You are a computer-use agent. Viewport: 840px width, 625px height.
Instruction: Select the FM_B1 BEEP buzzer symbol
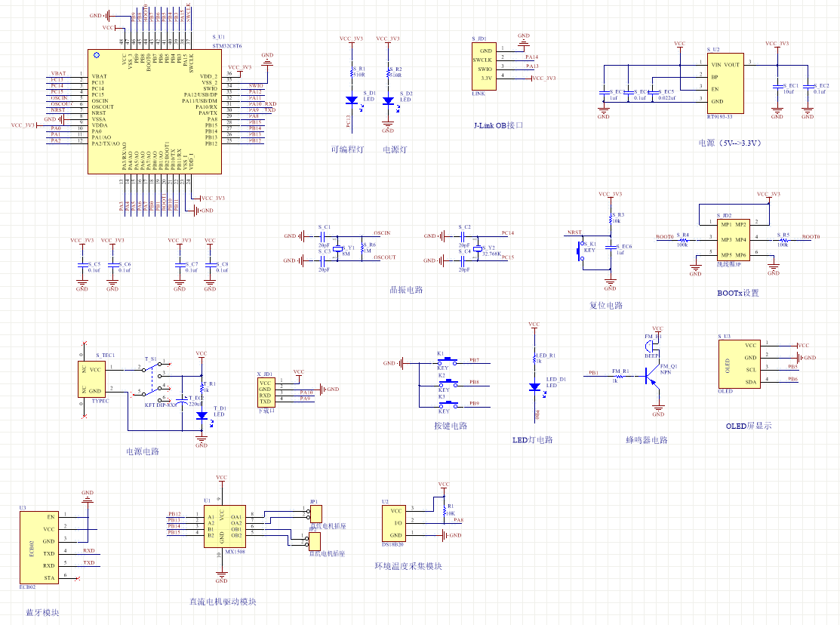pos(651,345)
